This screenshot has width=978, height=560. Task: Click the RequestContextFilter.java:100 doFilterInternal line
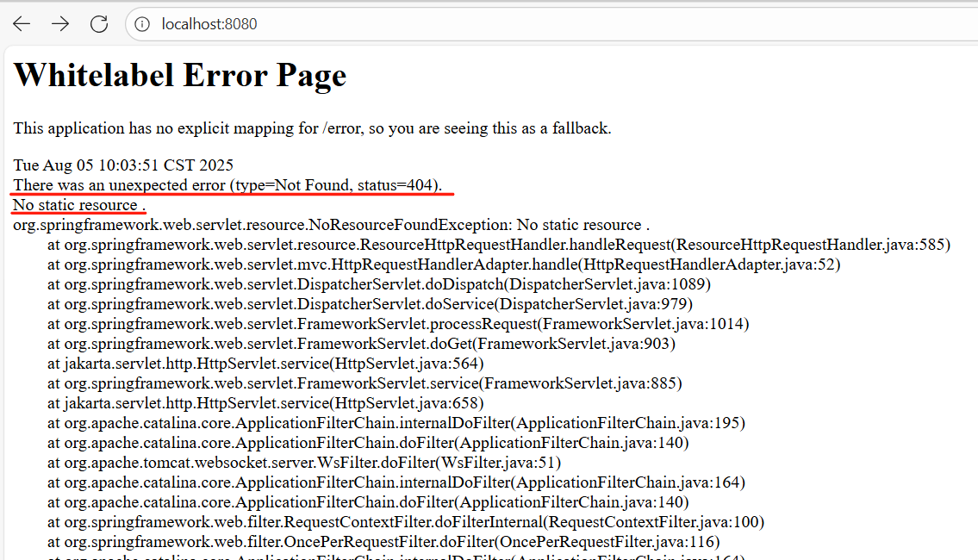point(406,522)
